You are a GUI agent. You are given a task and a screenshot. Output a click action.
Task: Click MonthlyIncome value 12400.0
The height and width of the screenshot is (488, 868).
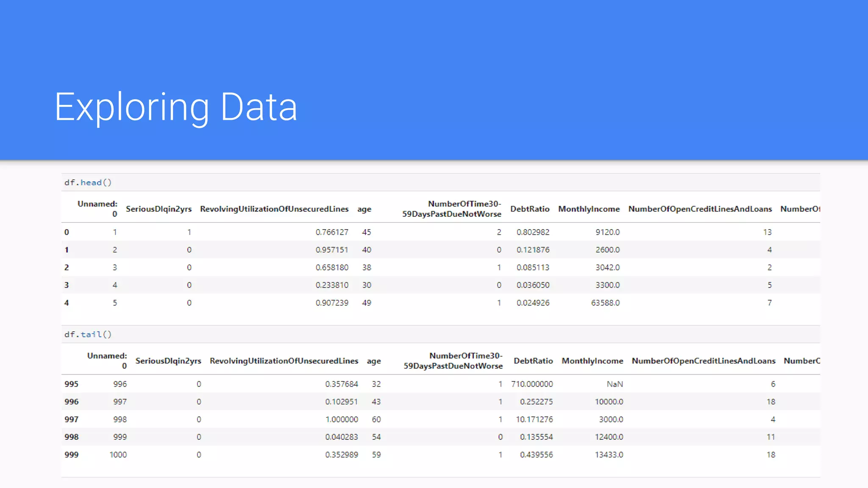pos(609,437)
